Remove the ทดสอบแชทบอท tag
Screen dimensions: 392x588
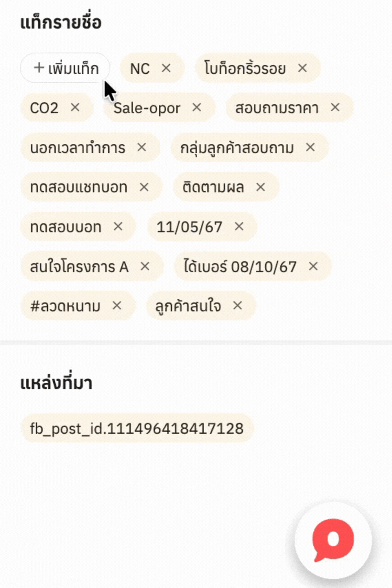click(144, 187)
